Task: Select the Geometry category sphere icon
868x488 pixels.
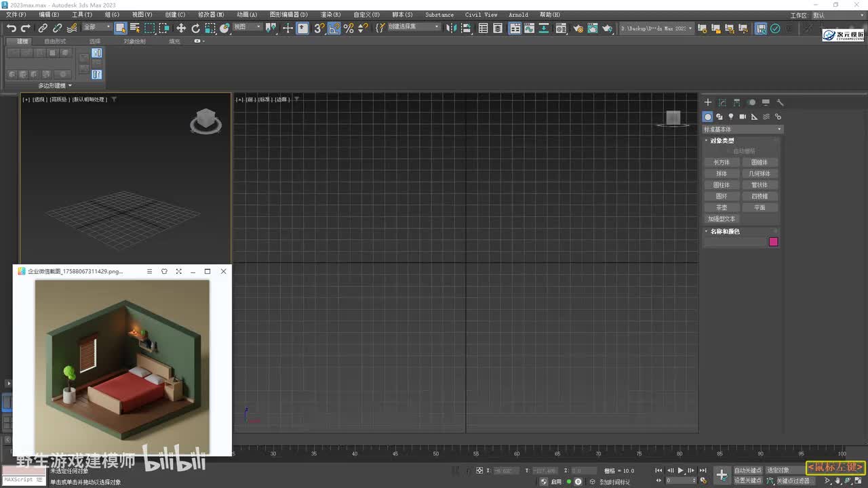Action: click(x=708, y=117)
